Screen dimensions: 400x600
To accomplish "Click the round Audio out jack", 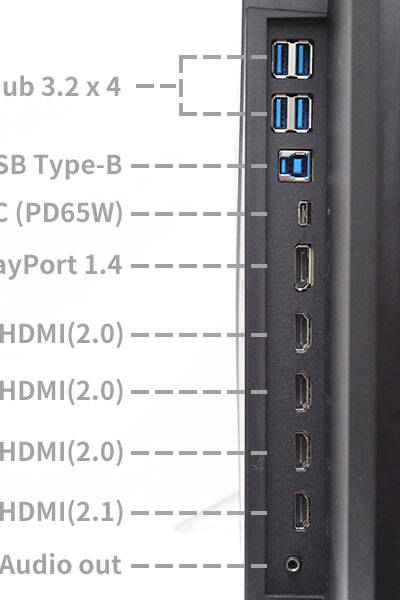I will pyautogui.click(x=293, y=564).
